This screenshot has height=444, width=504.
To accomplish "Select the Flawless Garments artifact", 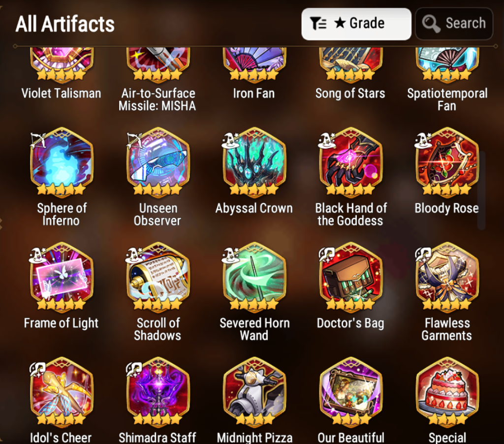I will [447, 277].
